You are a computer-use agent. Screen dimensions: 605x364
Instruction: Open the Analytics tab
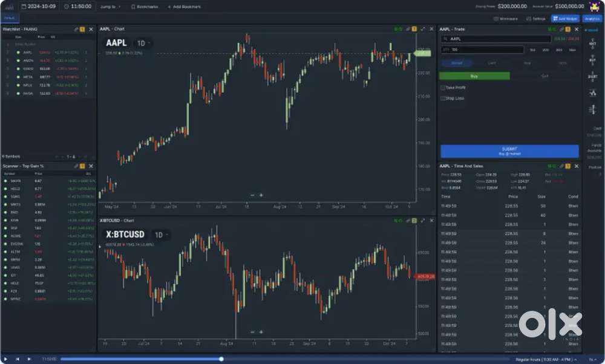point(592,19)
